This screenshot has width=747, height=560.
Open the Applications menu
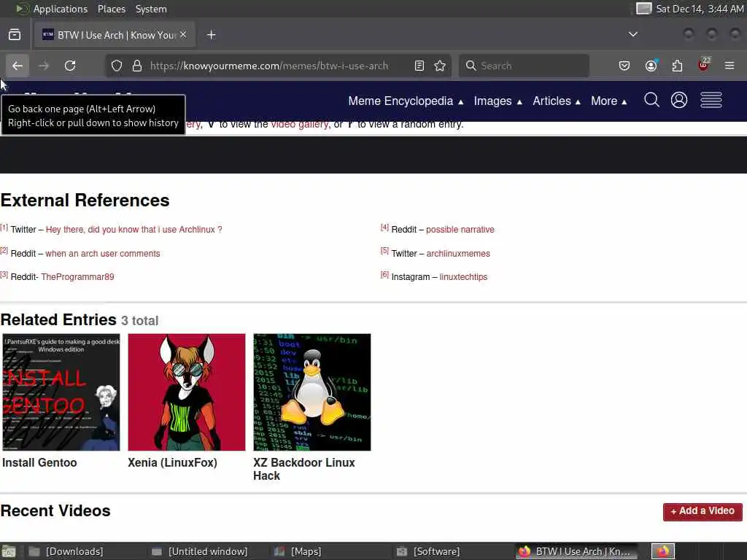(60, 9)
